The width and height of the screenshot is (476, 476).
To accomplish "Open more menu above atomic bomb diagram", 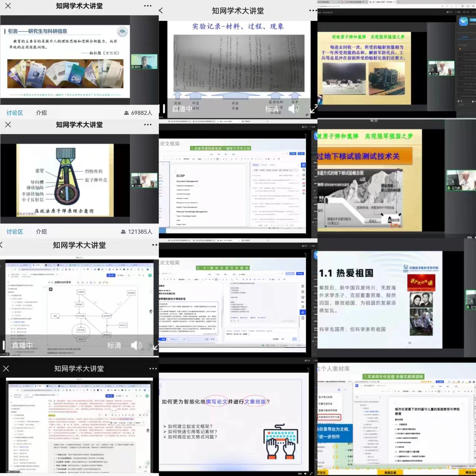I will pyautogui.click(x=148, y=125).
